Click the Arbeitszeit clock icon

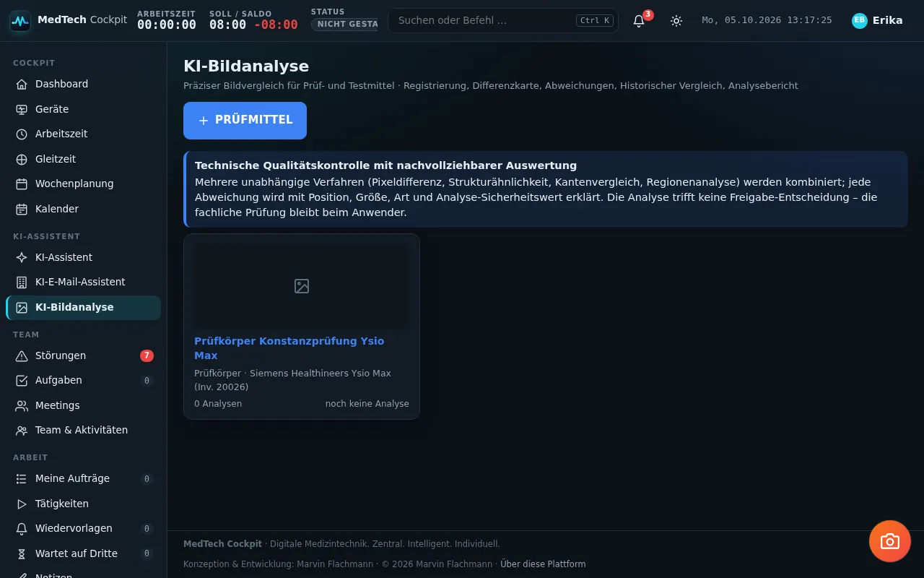click(22, 134)
